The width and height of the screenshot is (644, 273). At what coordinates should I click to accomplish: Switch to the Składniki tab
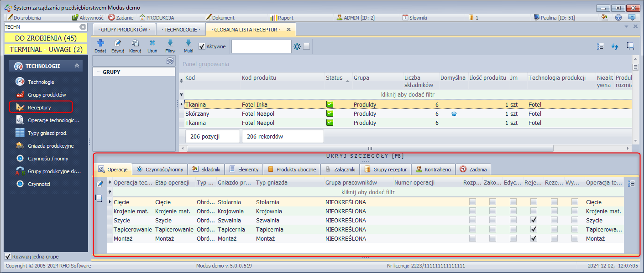[x=206, y=169]
